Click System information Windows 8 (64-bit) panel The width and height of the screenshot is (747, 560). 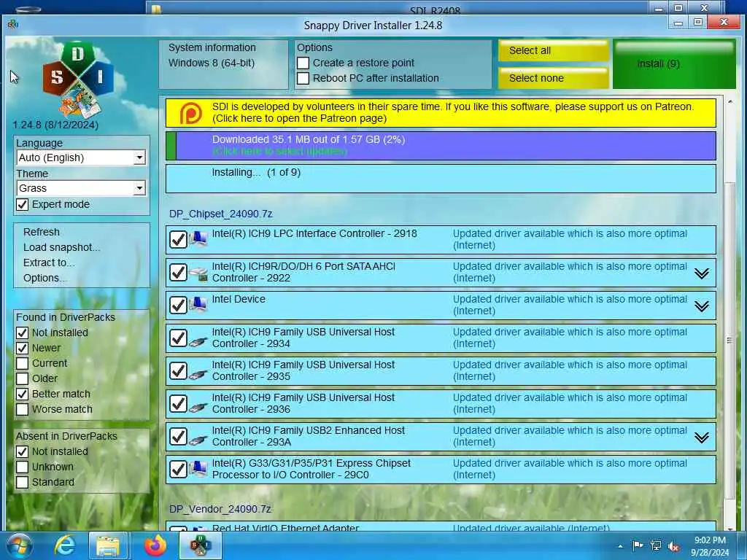coord(223,64)
